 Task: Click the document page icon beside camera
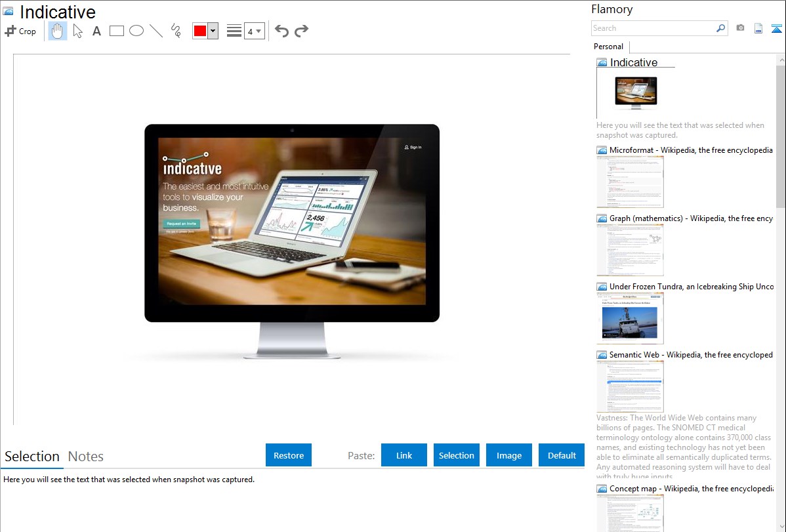[x=758, y=28]
